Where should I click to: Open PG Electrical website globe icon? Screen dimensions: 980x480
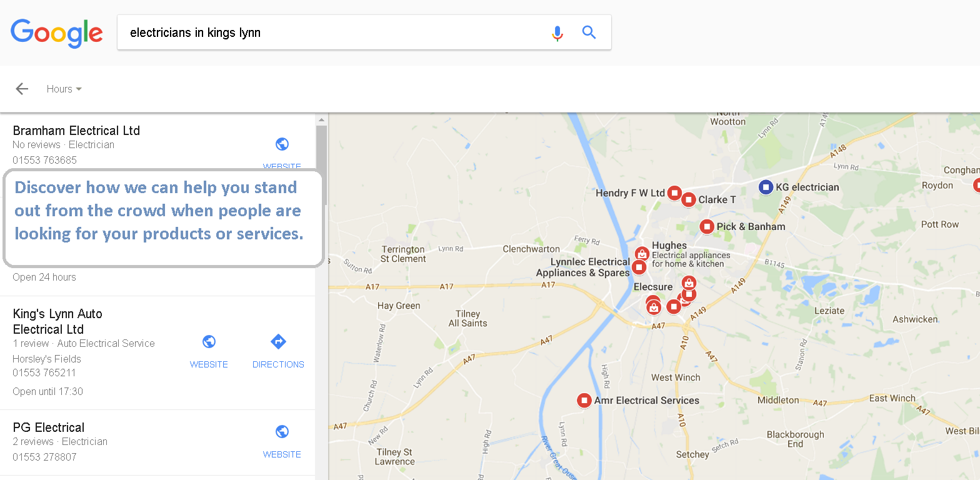[x=282, y=432]
